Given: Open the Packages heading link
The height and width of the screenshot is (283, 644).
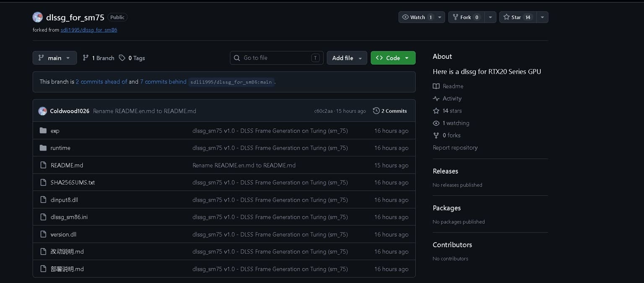Looking at the screenshot, I should tap(447, 208).
